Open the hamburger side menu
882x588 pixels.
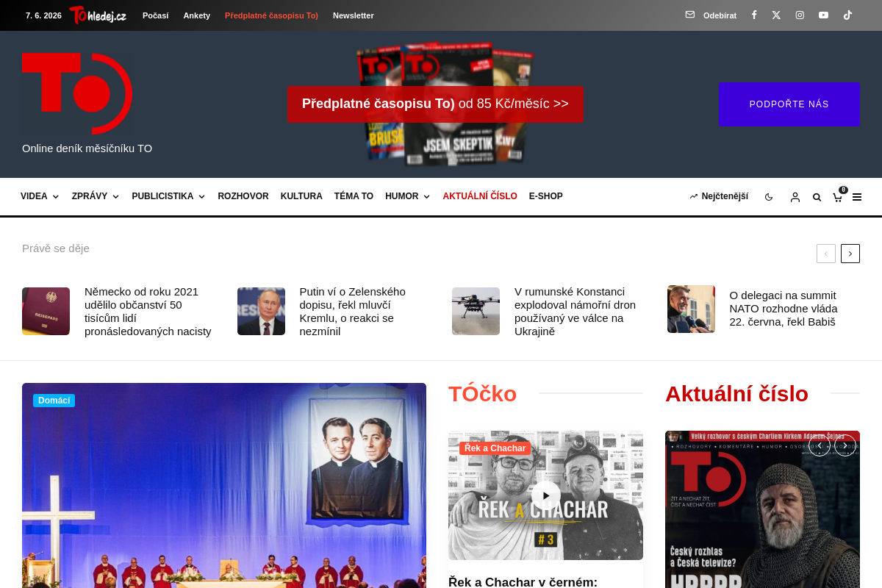click(x=857, y=197)
